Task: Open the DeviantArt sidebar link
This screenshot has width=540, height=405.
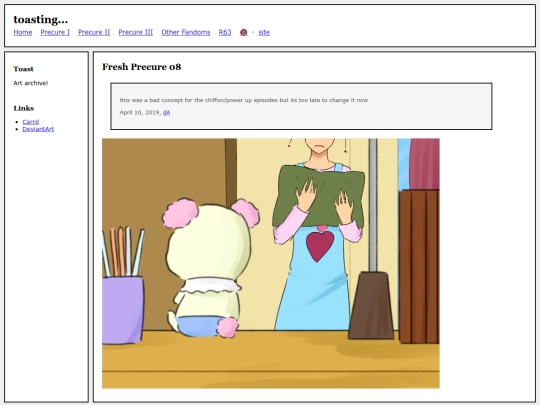Action: tap(38, 129)
